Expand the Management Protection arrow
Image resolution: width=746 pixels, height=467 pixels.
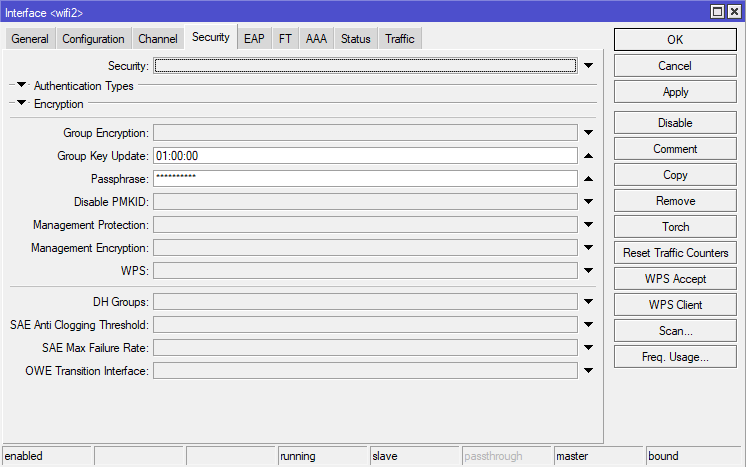click(x=589, y=225)
